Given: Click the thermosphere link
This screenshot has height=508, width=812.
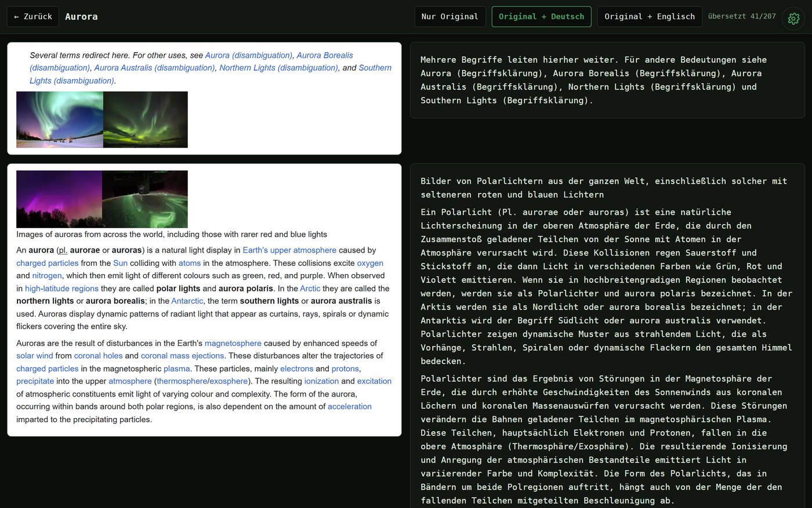Looking at the screenshot, I should coord(182,381).
